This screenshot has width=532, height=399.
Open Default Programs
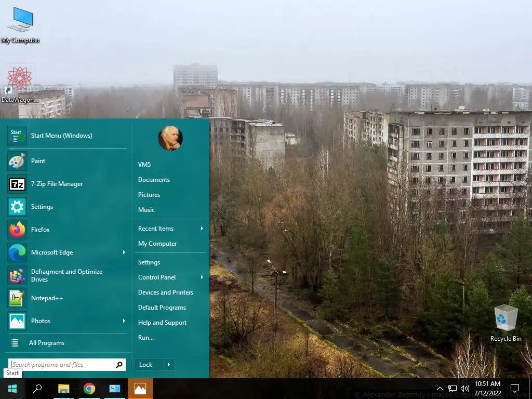tap(162, 308)
